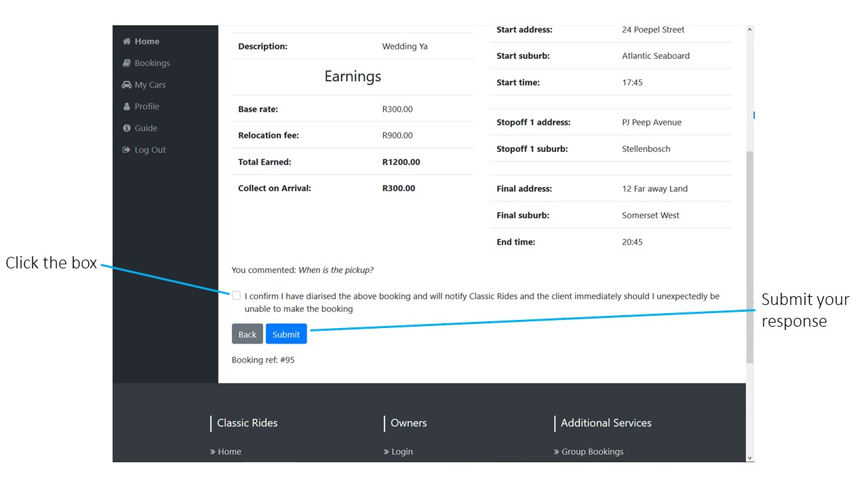Image resolution: width=868 pixels, height=488 pixels.
Task: Click the Atlantic Seaboard suburb value
Action: tap(656, 56)
